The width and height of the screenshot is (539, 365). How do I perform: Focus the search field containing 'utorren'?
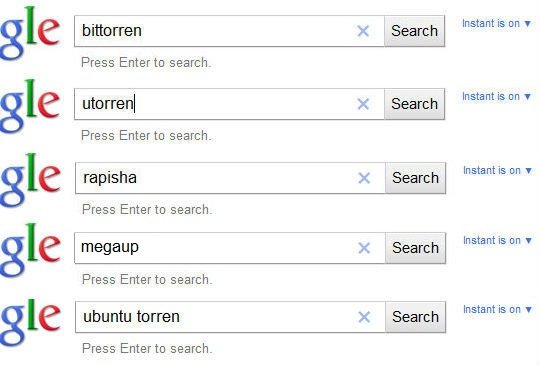(229, 104)
